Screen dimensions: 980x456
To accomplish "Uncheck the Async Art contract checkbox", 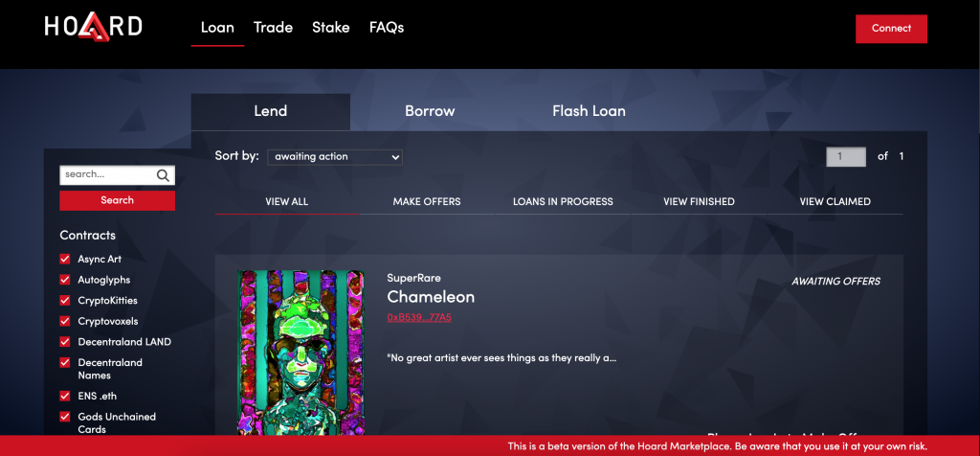I will [64, 259].
